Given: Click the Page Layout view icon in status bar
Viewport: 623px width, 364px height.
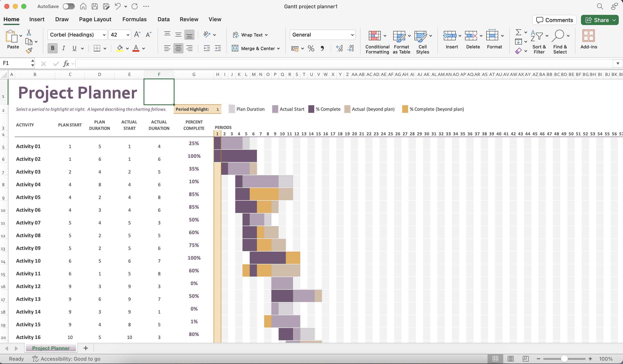Looking at the screenshot, I should 510,358.
